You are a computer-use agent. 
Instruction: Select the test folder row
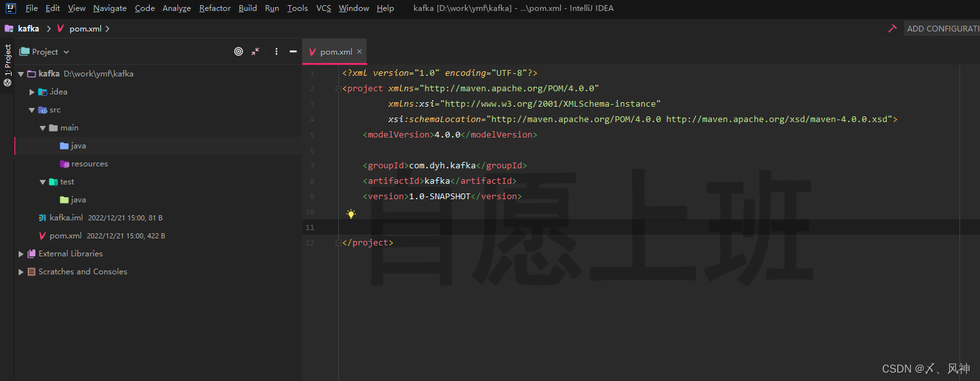tap(158, 182)
